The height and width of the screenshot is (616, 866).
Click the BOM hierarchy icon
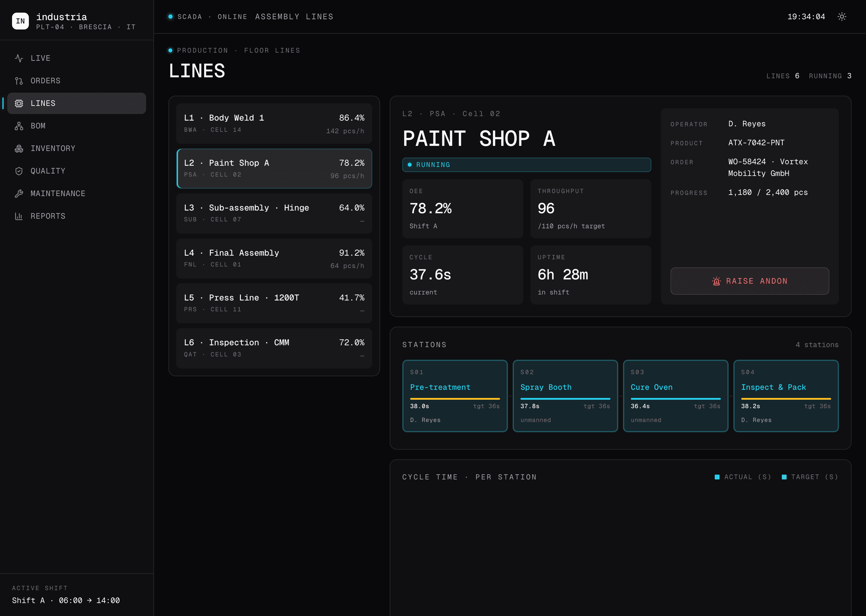[x=19, y=126]
